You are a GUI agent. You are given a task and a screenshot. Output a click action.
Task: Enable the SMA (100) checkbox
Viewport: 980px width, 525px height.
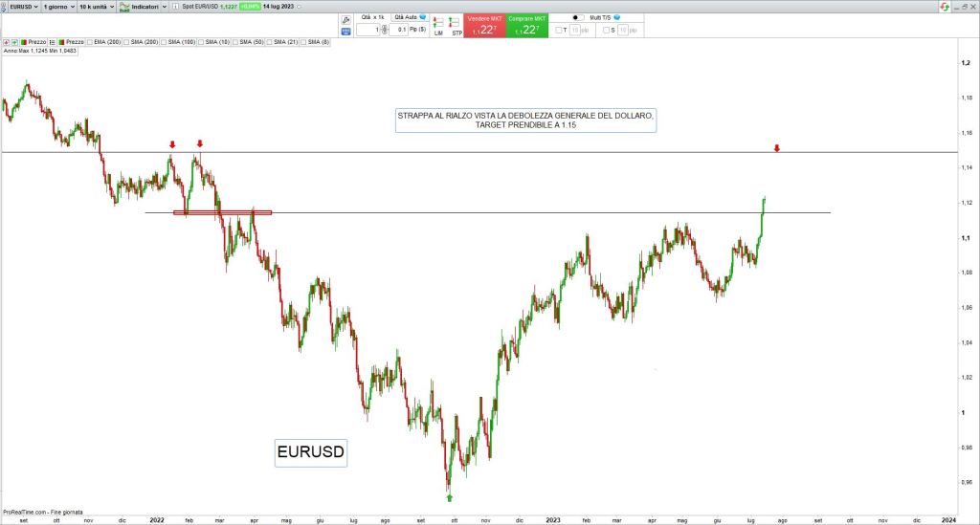coord(164,42)
